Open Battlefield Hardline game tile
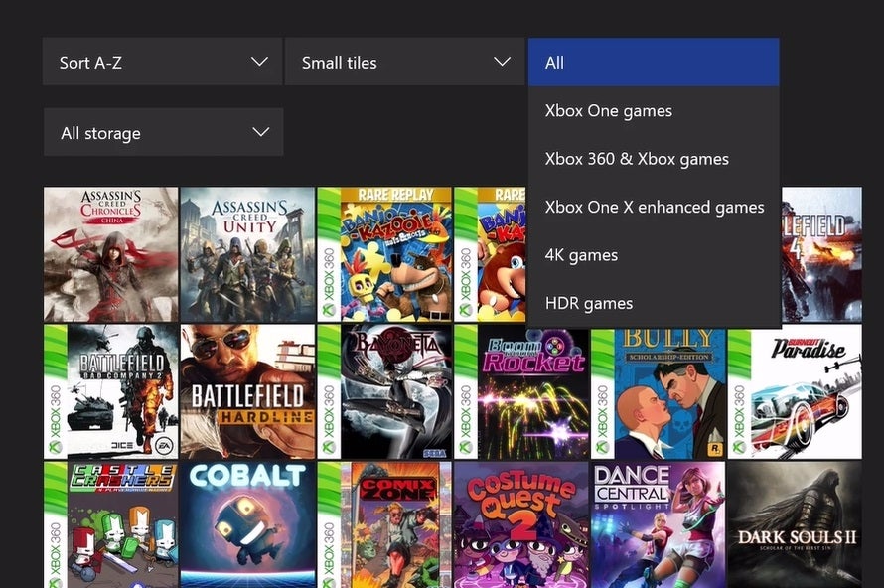Screen dimensions: 884x588 tap(247, 391)
